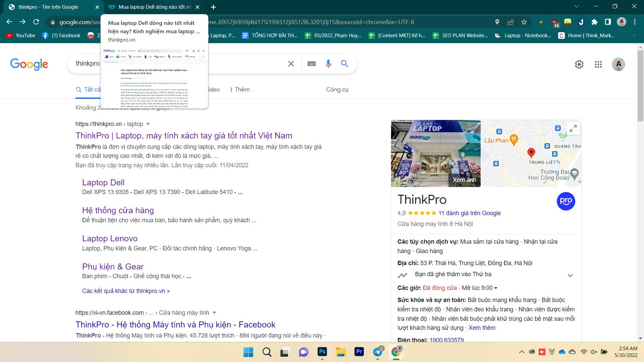This screenshot has height=362, width=644.
Task: Open a new browser tab
Action: pyautogui.click(x=213, y=7)
